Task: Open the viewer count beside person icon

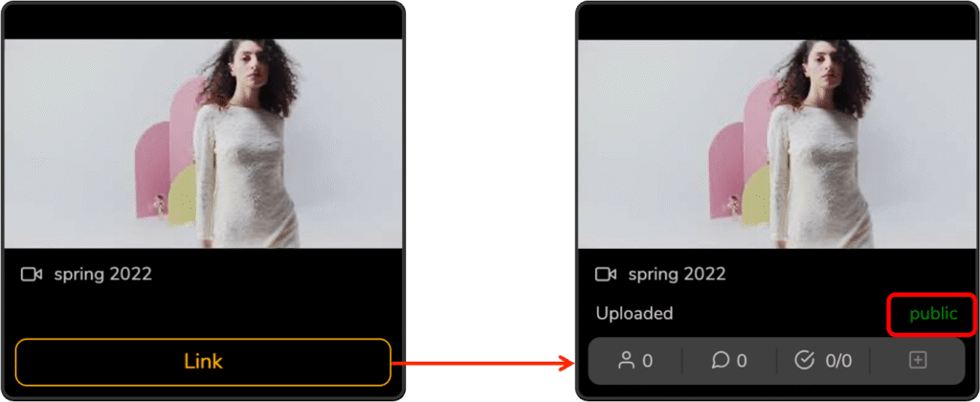Action: 648,361
